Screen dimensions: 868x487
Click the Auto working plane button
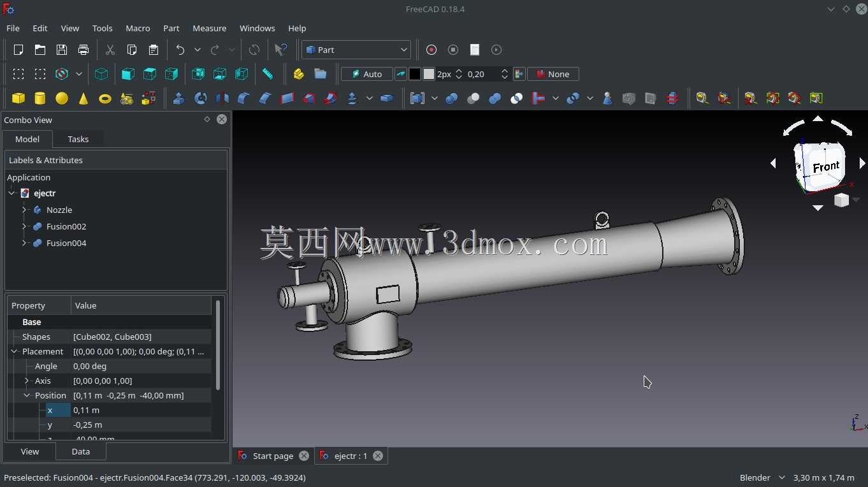[367, 74]
